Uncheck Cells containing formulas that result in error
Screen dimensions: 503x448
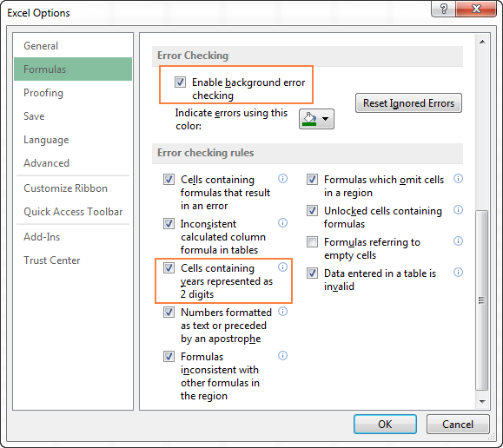(x=169, y=179)
